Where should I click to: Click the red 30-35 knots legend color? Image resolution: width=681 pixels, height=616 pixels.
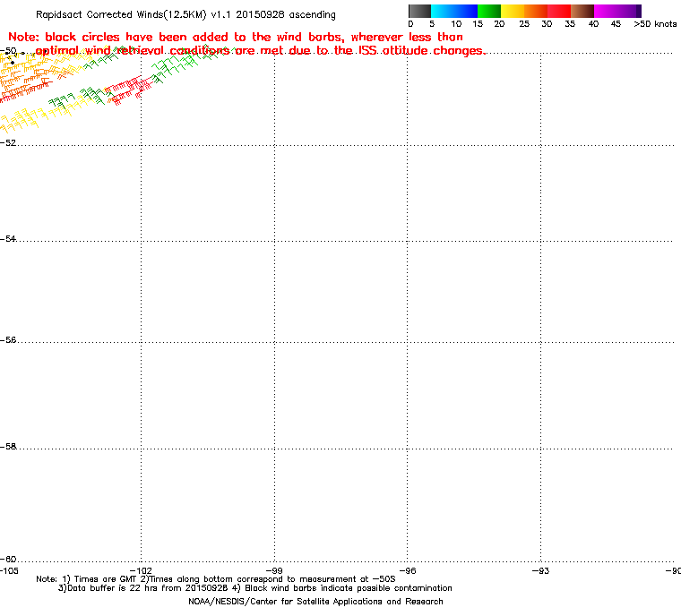pos(559,11)
